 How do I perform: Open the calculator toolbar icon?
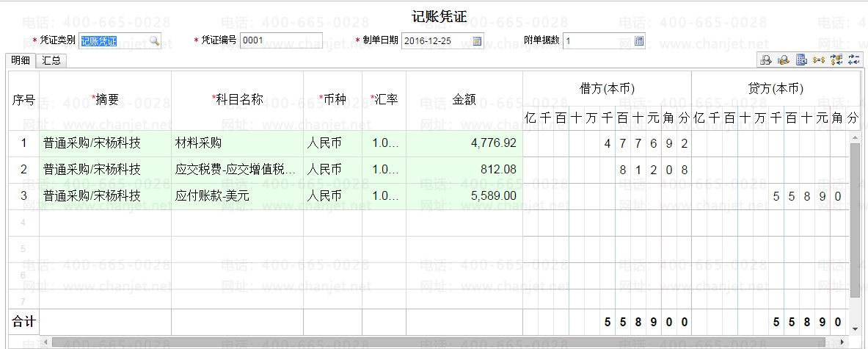click(x=801, y=60)
